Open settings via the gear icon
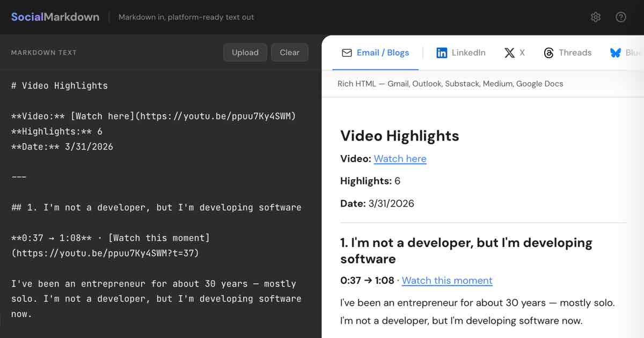Viewport: 644px width, 338px height. [x=596, y=17]
